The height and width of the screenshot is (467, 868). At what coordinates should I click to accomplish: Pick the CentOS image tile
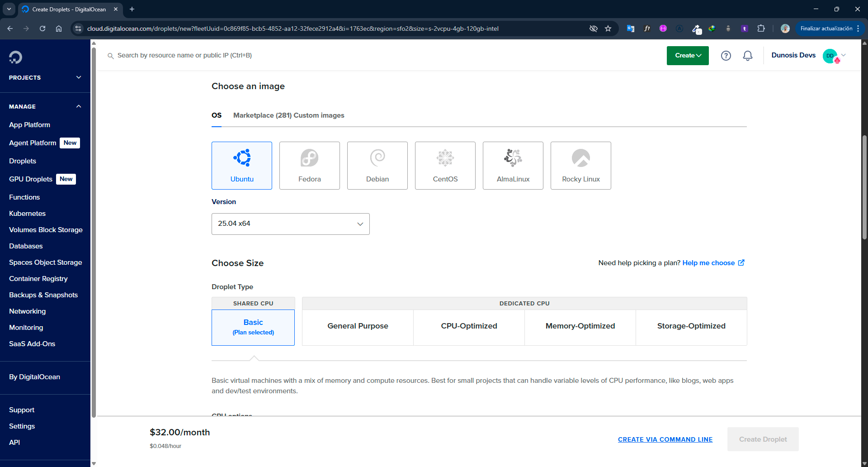(445, 166)
